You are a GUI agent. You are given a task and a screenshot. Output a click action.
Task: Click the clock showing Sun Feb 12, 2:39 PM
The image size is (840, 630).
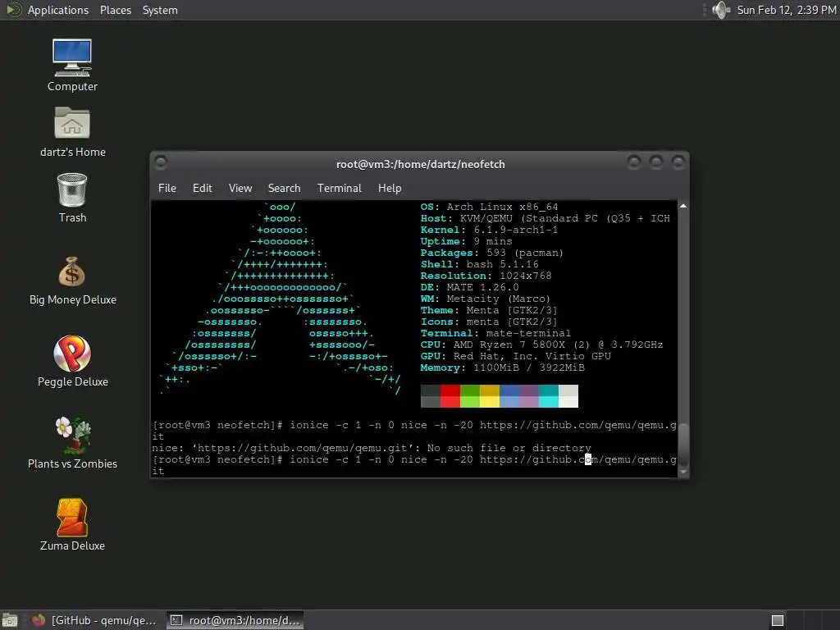pos(787,10)
